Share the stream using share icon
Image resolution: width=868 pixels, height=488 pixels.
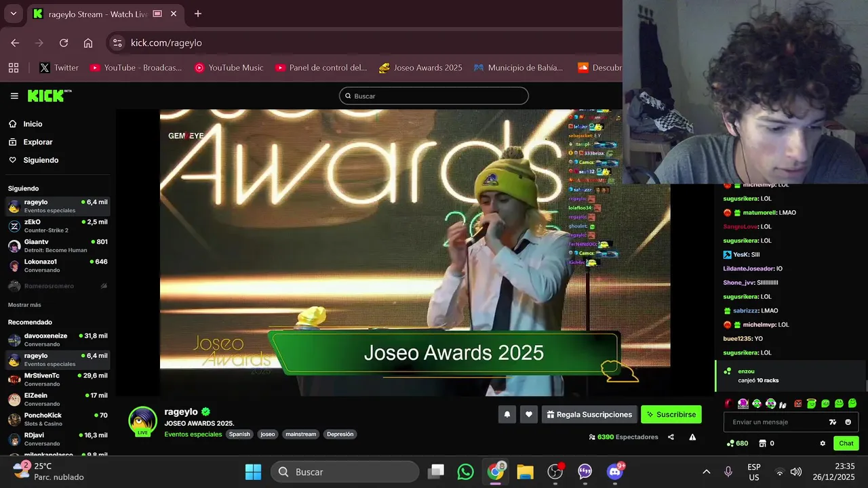pyautogui.click(x=671, y=437)
